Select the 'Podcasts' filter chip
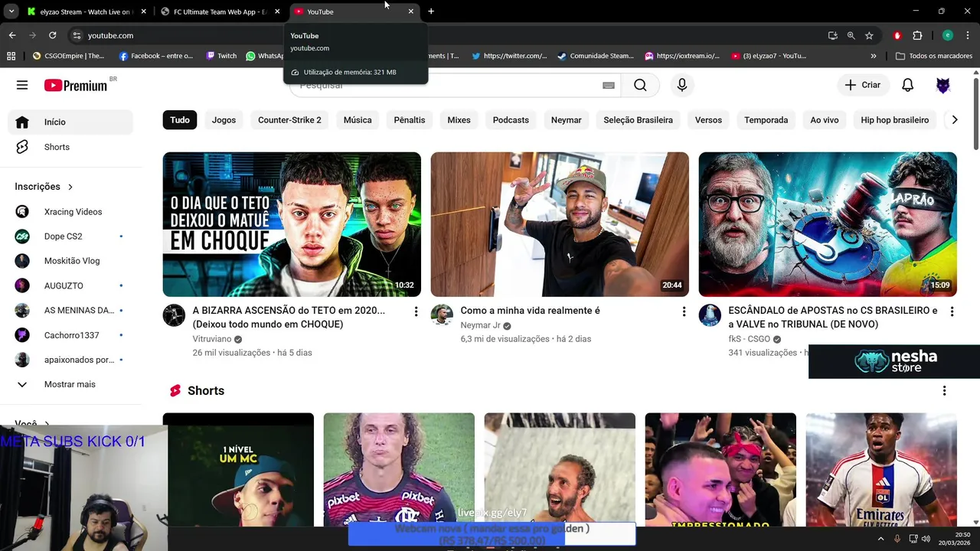The height and width of the screenshot is (551, 980). pos(511,120)
